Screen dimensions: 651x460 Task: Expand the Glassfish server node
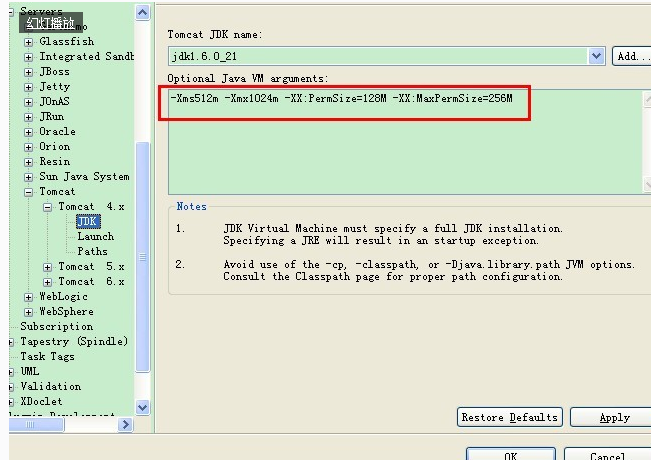click(28, 42)
